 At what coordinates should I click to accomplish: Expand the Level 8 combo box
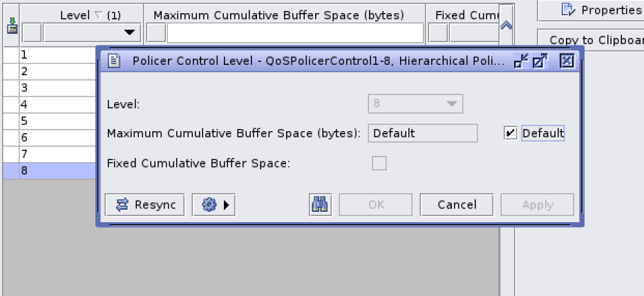point(453,104)
